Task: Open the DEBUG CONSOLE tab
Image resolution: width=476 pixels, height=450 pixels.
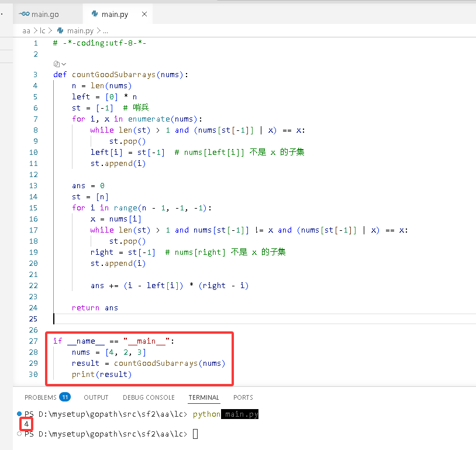Action: tap(149, 397)
